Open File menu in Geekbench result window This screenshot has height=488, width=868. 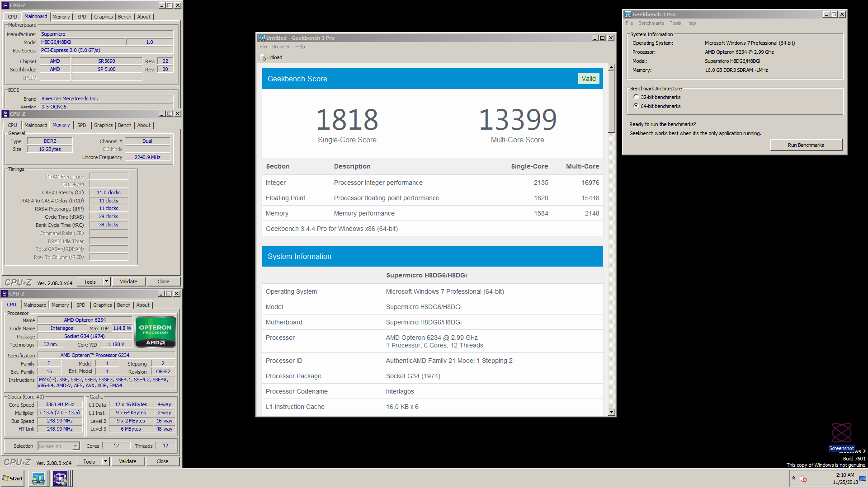coord(263,47)
